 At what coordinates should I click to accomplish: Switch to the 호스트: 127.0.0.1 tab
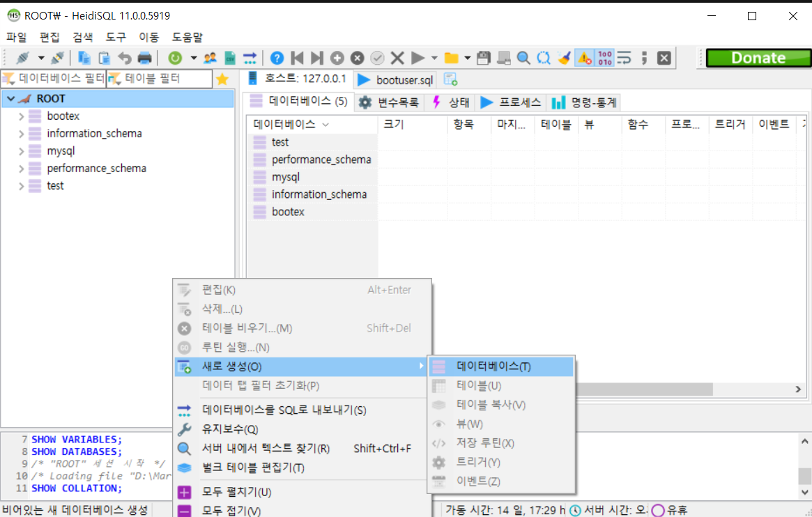click(297, 79)
